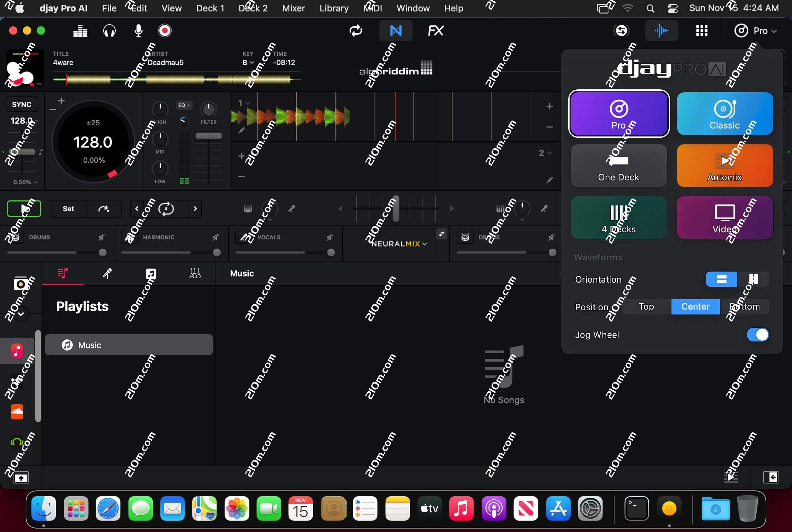Screen dimensions: 792x532
Task: Start recording with the red record icon
Action: tap(165, 30)
